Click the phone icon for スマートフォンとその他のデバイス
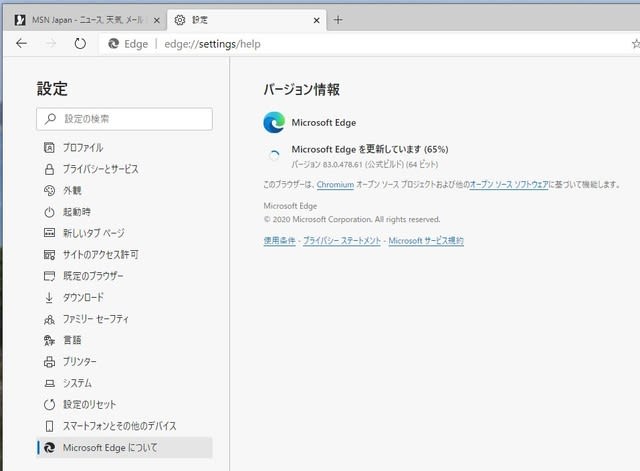Viewport: 640px width, 471px height. point(49,426)
